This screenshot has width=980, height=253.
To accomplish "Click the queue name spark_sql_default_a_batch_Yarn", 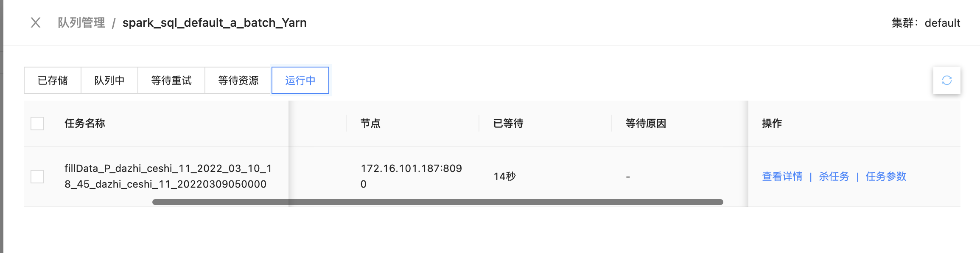I will pos(214,22).
